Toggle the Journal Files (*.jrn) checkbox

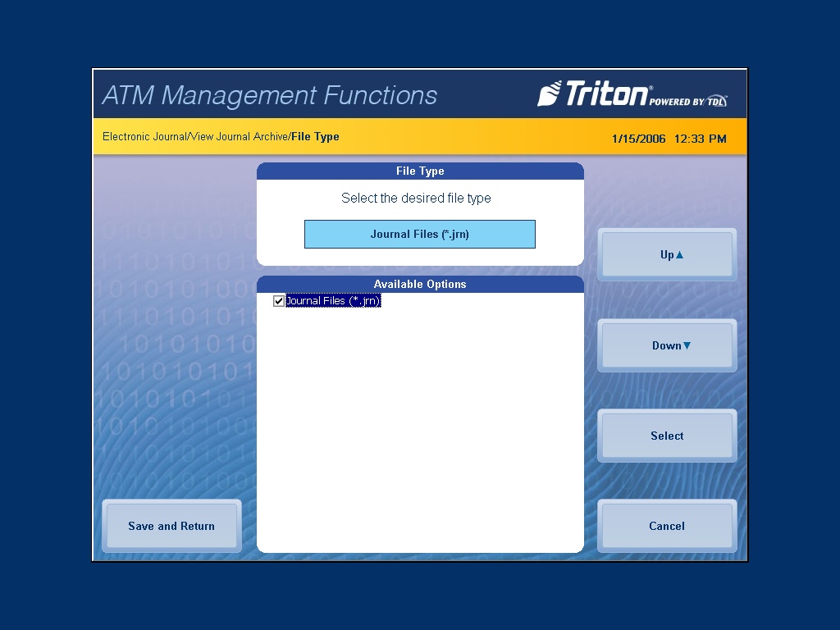pos(279,301)
